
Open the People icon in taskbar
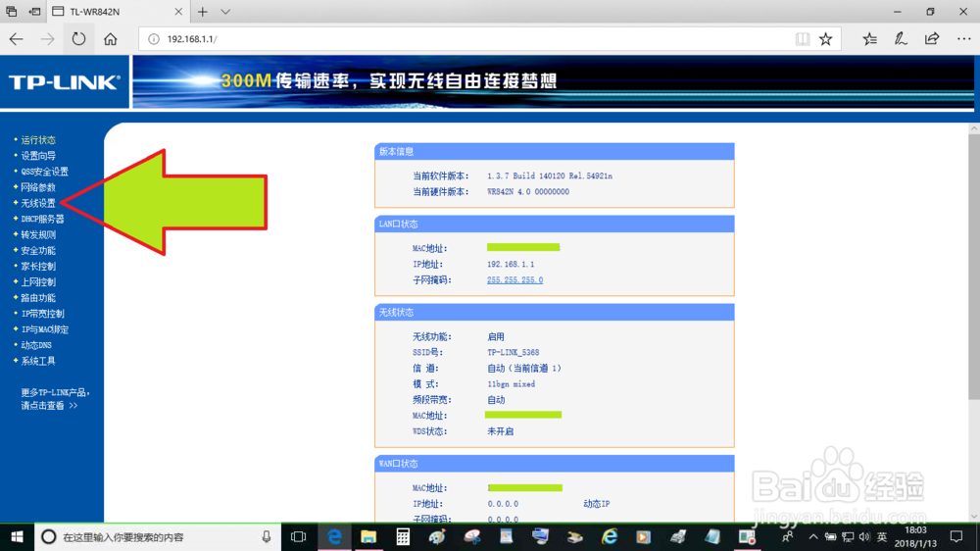click(787, 537)
